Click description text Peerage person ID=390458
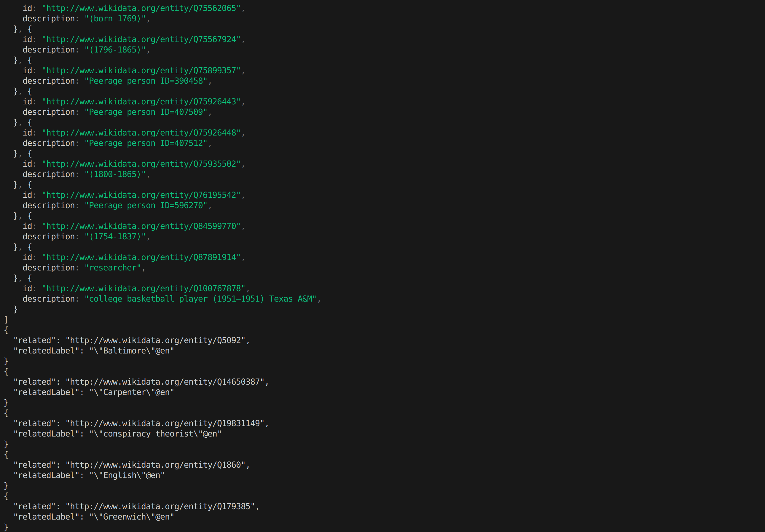765x532 pixels. pyautogui.click(x=146, y=81)
